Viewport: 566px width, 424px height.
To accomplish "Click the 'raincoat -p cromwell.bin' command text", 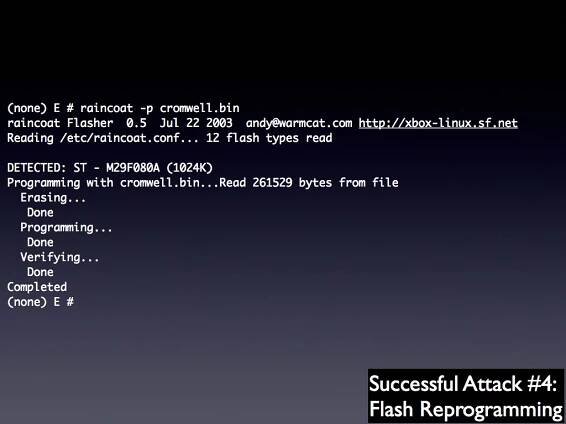I will (x=160, y=108).
